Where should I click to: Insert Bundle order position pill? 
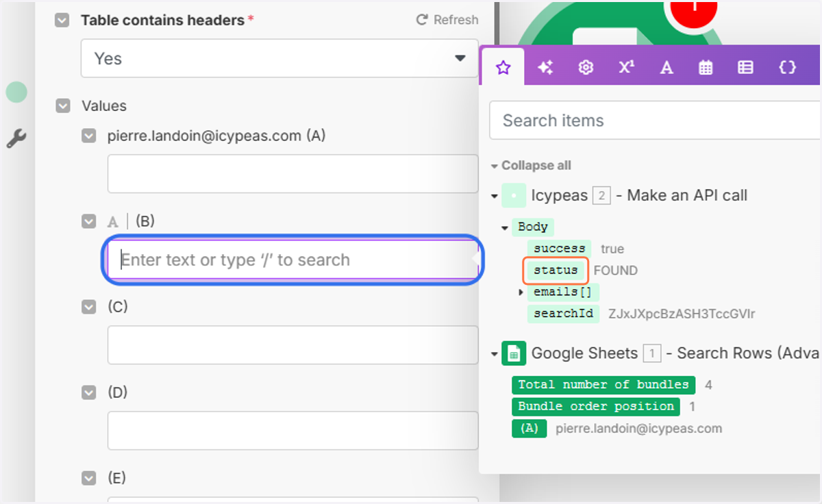coord(596,406)
